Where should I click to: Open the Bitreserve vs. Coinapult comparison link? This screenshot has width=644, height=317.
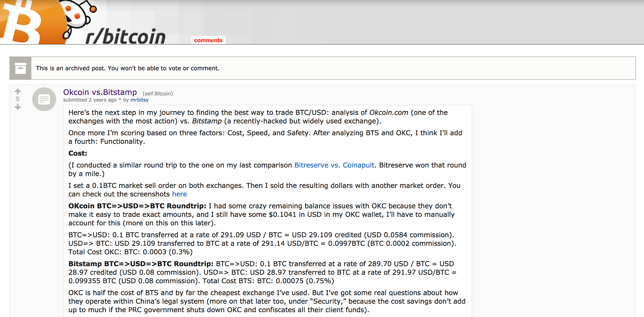pos(334,165)
